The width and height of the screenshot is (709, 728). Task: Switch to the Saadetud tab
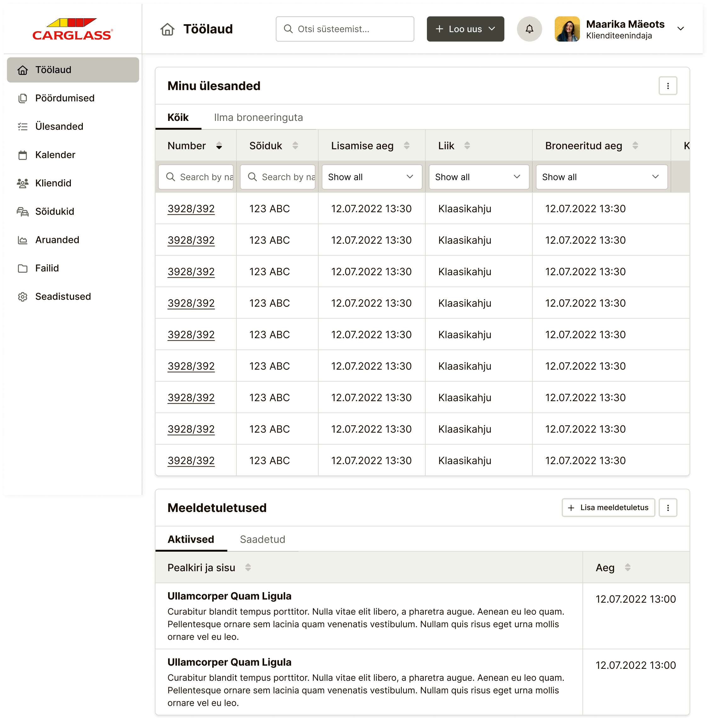click(x=262, y=539)
